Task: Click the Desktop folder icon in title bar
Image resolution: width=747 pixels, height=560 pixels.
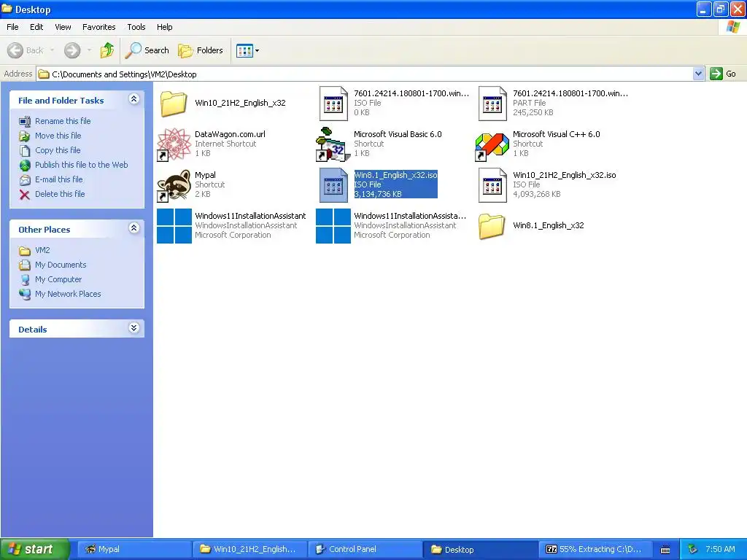Action: pyautogui.click(x=7, y=9)
